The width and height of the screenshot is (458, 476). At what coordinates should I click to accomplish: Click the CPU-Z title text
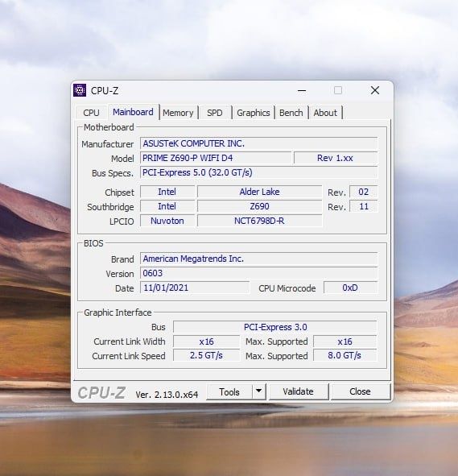105,90
